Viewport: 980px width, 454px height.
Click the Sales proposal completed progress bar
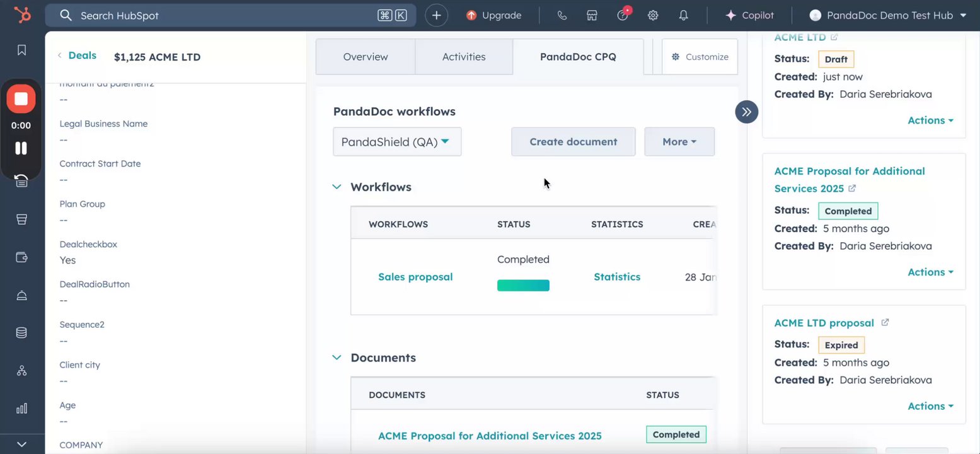tap(523, 286)
